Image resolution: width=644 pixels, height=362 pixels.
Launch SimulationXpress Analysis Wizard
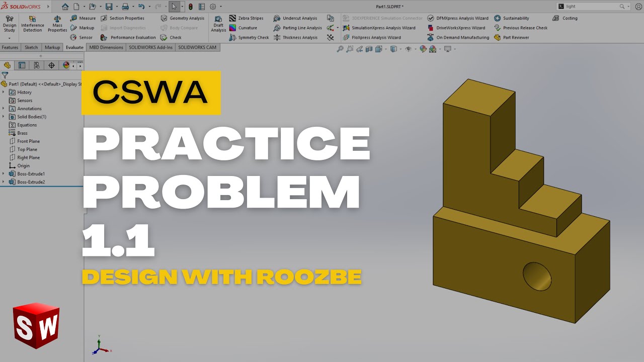379,28
